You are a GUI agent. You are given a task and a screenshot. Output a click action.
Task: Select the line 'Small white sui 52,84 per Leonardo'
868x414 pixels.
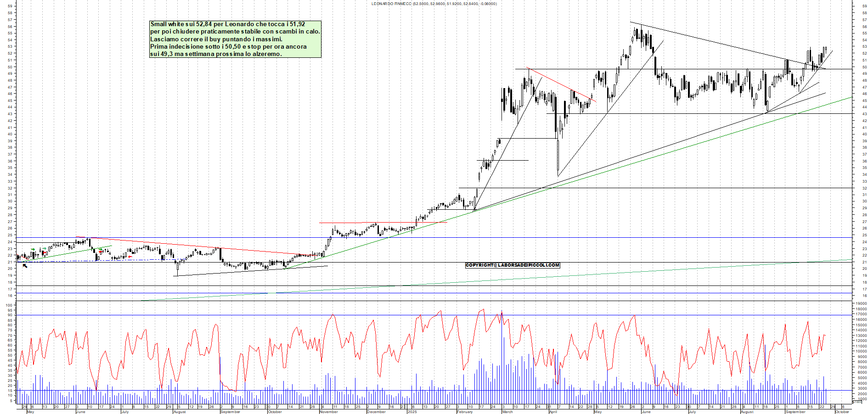pyautogui.click(x=228, y=24)
